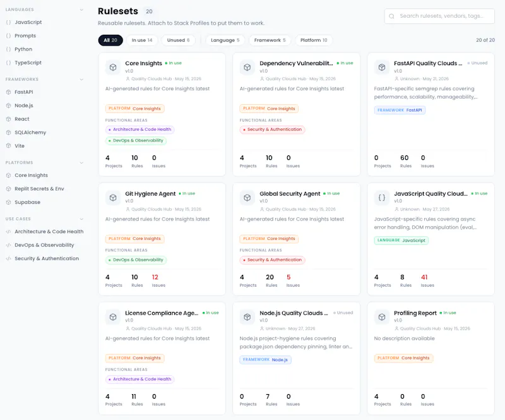Select Supabase in Platforms sidebar

27,203
